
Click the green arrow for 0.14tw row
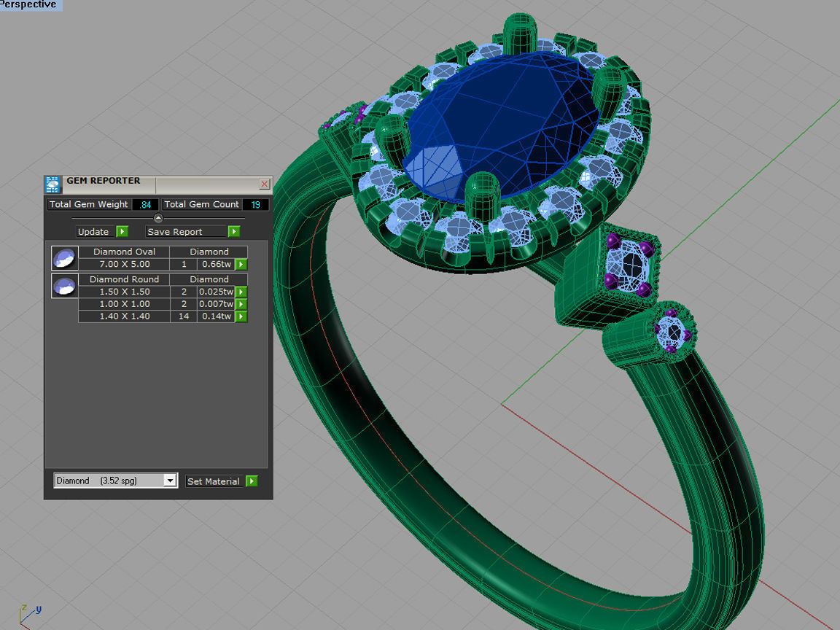click(x=241, y=316)
